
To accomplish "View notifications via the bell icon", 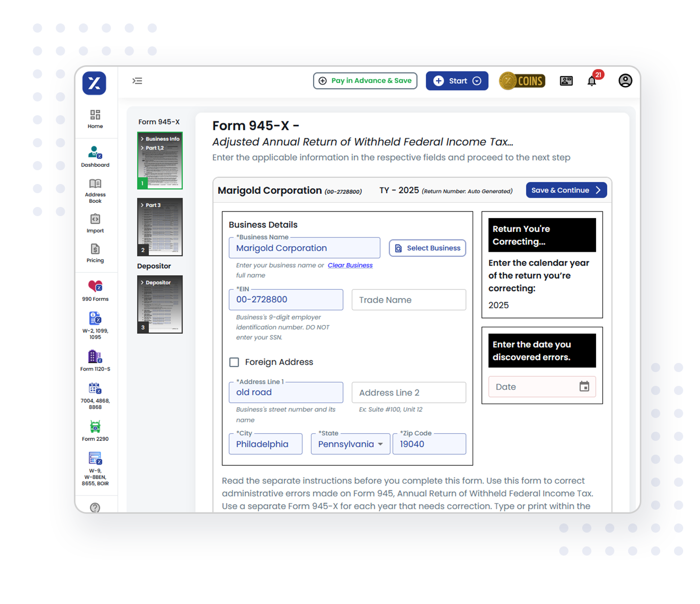I will pyautogui.click(x=591, y=81).
